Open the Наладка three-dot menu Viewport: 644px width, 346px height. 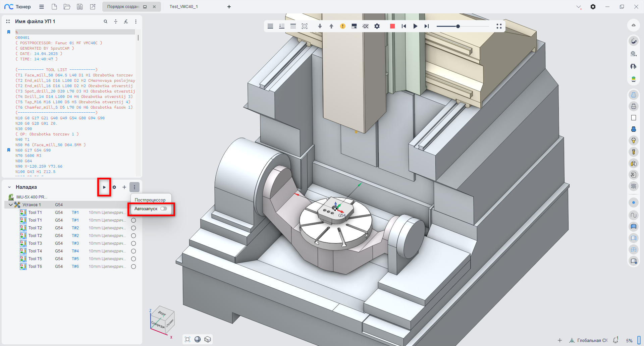point(135,187)
